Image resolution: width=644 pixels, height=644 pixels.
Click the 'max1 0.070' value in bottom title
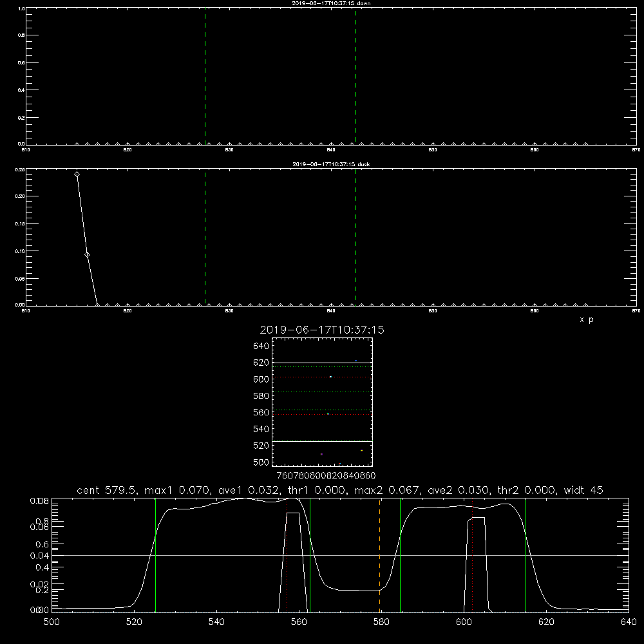178,490
